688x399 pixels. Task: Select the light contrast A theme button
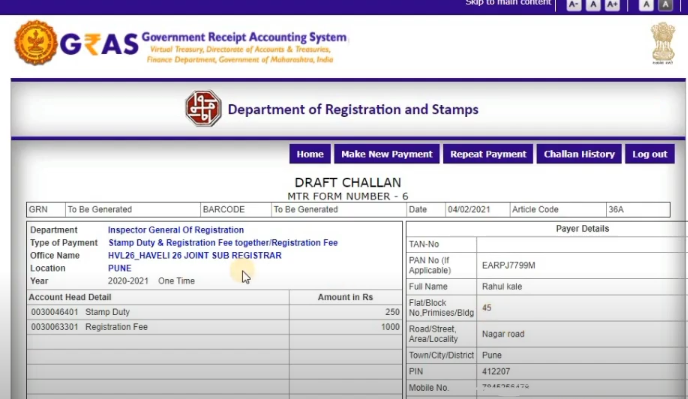tap(646, 5)
